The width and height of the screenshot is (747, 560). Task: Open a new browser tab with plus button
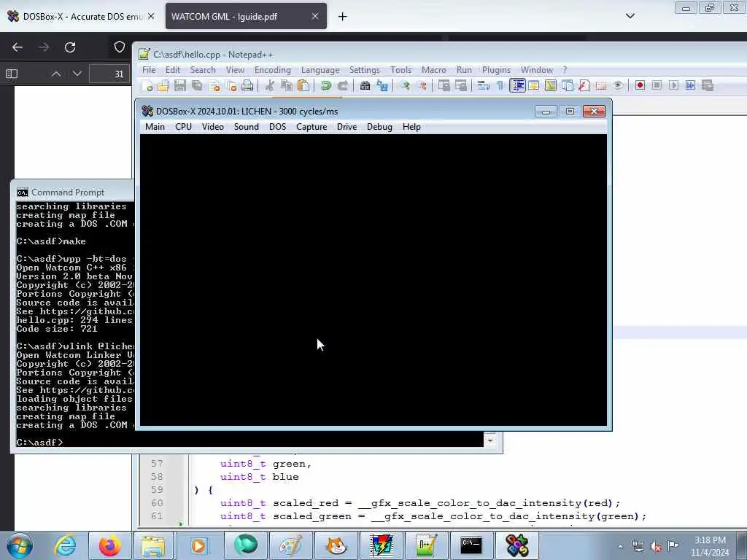(343, 17)
